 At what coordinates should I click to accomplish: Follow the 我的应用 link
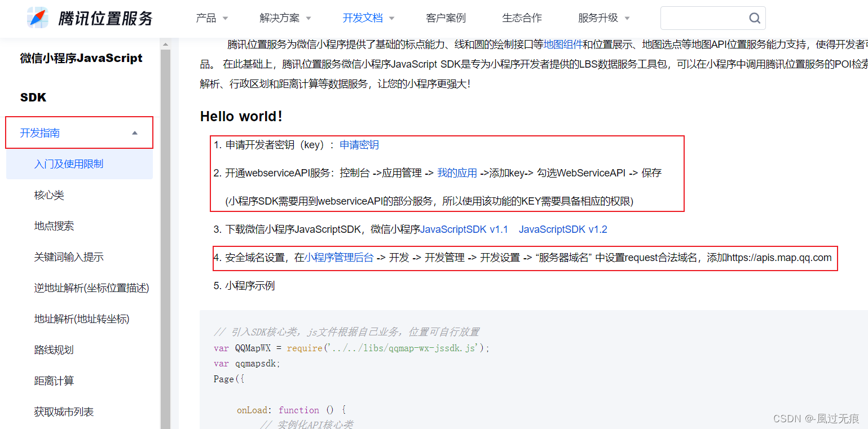(457, 173)
